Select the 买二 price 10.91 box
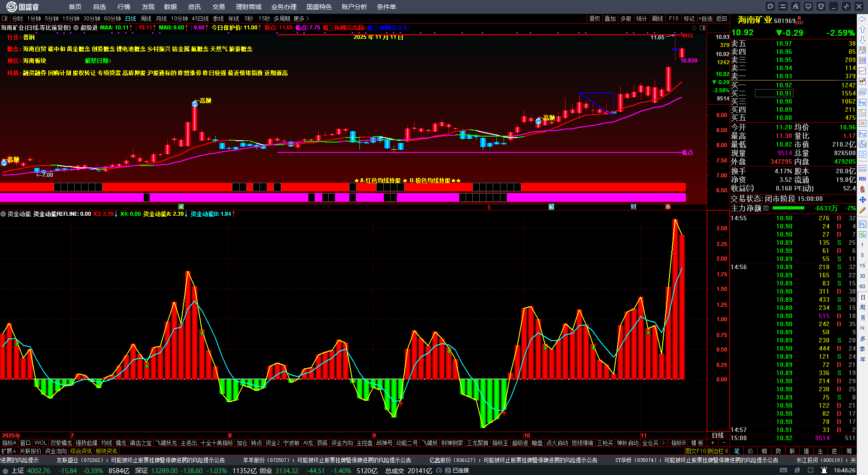The width and height of the screenshot is (868, 475). 774,93
